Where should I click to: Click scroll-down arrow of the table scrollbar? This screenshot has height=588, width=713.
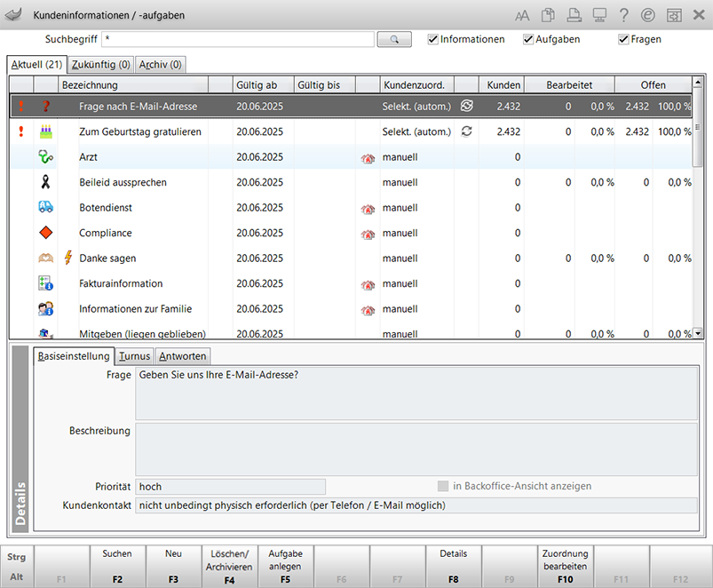point(698,333)
